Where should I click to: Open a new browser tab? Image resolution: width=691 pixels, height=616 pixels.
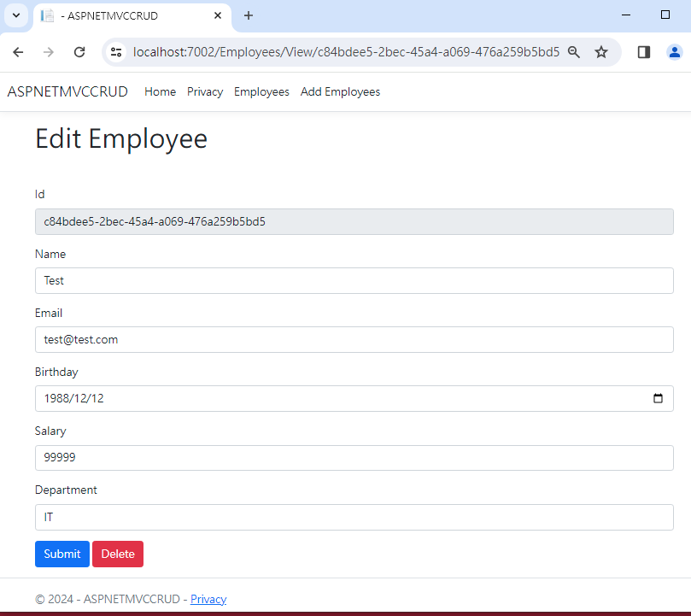[249, 15]
